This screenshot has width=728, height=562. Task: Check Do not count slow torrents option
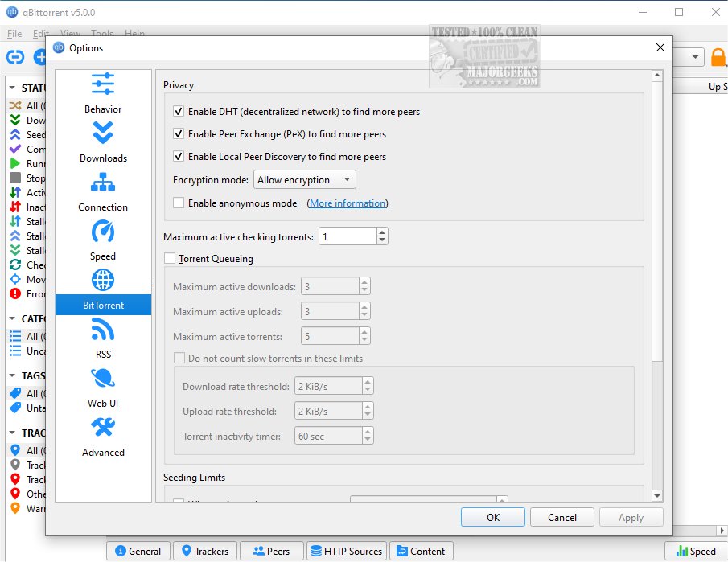(179, 358)
